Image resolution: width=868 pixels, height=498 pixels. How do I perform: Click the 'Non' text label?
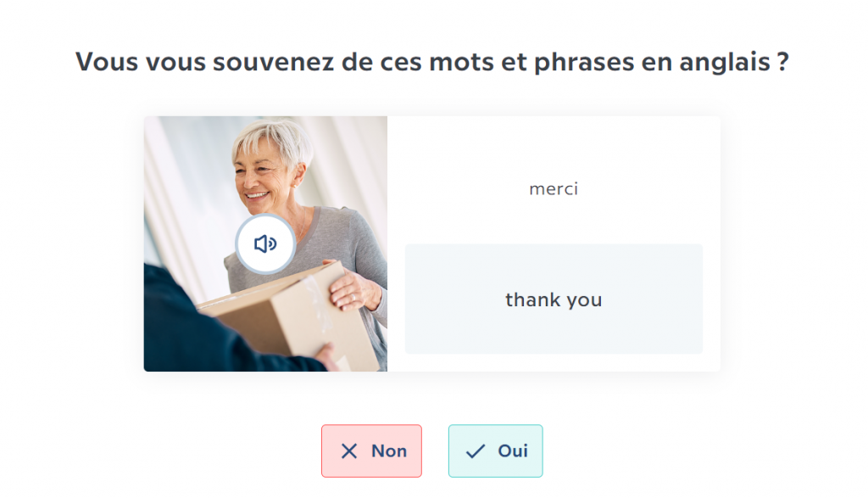[389, 451]
